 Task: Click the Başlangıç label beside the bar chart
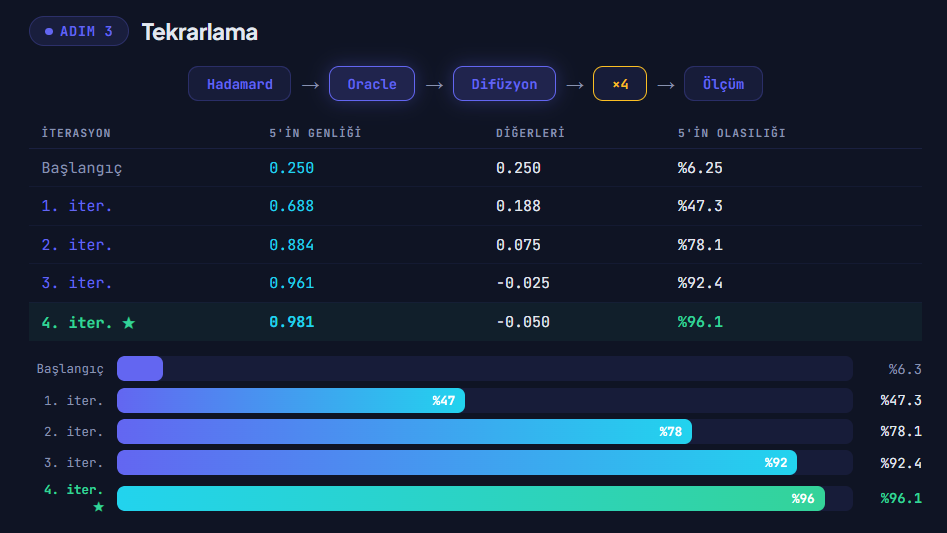(70, 369)
